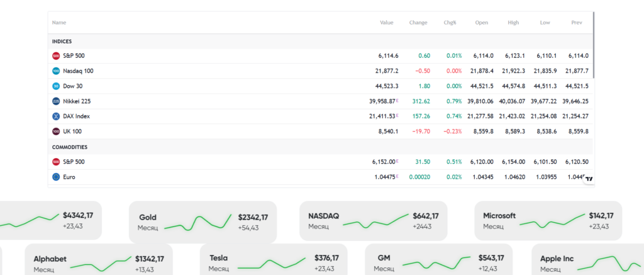Open the Gold ticker card
The image size is (644, 275).
tap(202, 222)
